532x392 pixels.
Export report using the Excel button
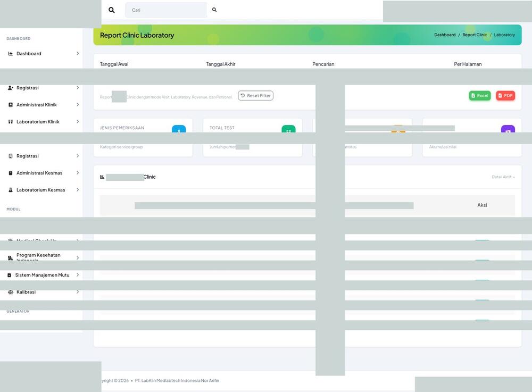pos(480,96)
